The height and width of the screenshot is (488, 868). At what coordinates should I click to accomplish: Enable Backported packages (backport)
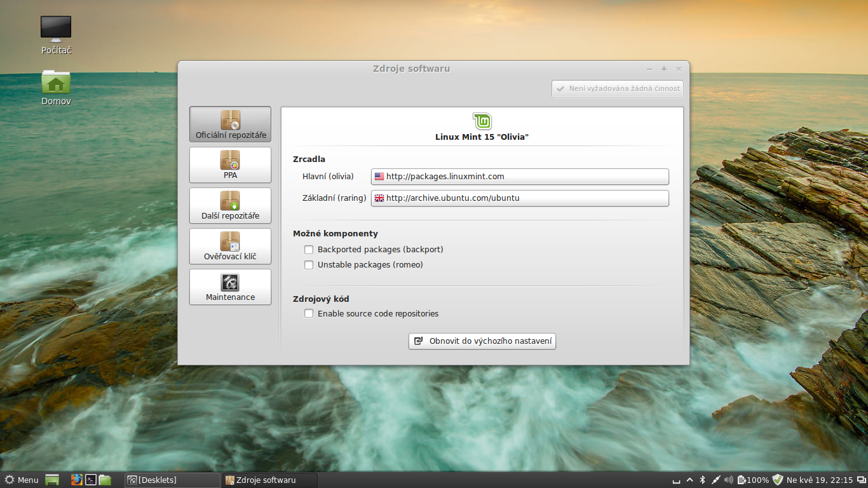tap(309, 249)
